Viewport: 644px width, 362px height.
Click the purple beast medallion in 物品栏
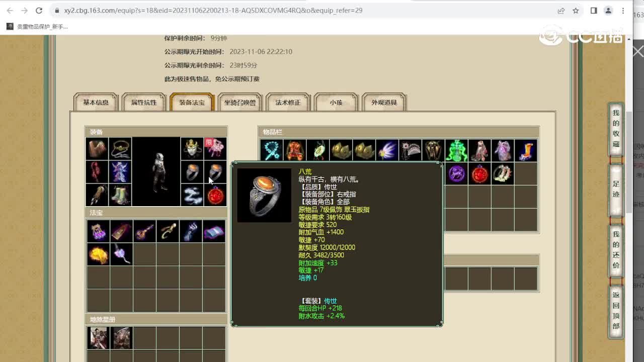[x=456, y=173]
